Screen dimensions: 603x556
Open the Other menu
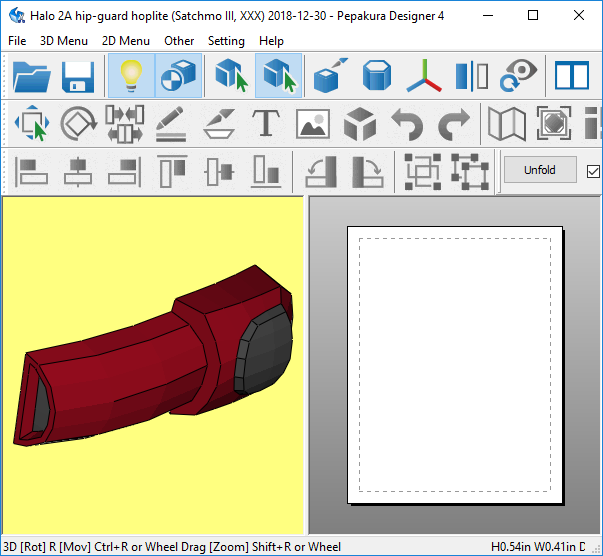click(179, 41)
